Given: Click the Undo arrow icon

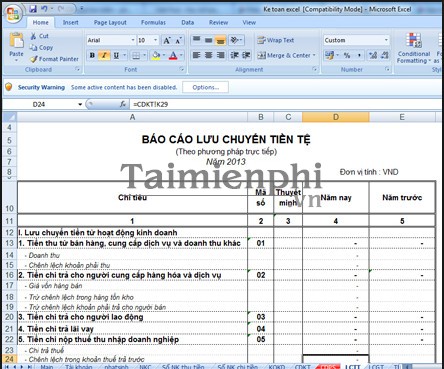Looking at the screenshot, I should 45,9.
